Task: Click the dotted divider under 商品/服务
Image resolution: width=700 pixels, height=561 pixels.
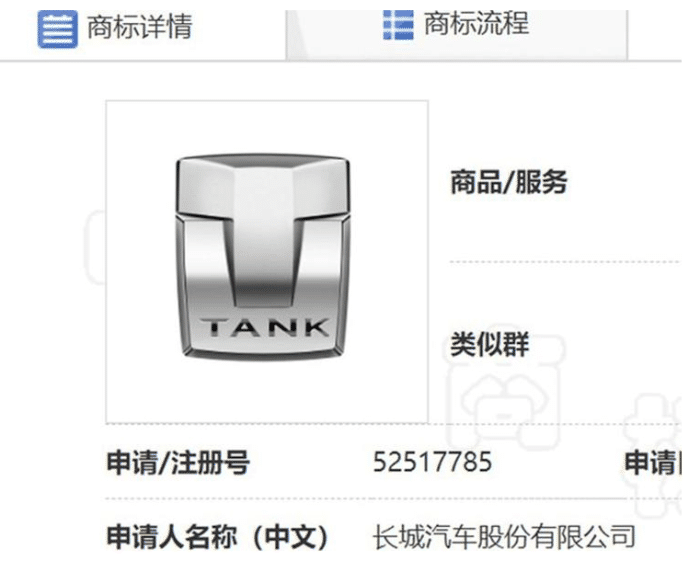Action: click(565, 262)
